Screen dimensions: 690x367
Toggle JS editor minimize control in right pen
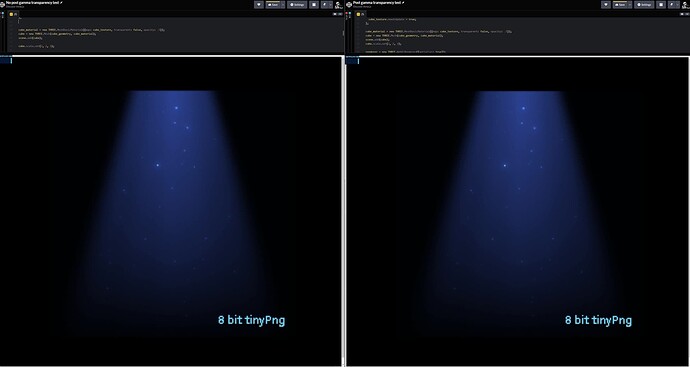click(682, 14)
